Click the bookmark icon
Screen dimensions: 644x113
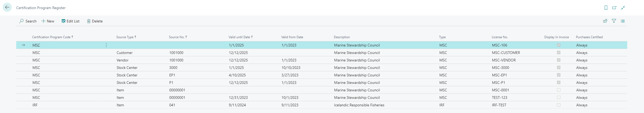(606, 8)
